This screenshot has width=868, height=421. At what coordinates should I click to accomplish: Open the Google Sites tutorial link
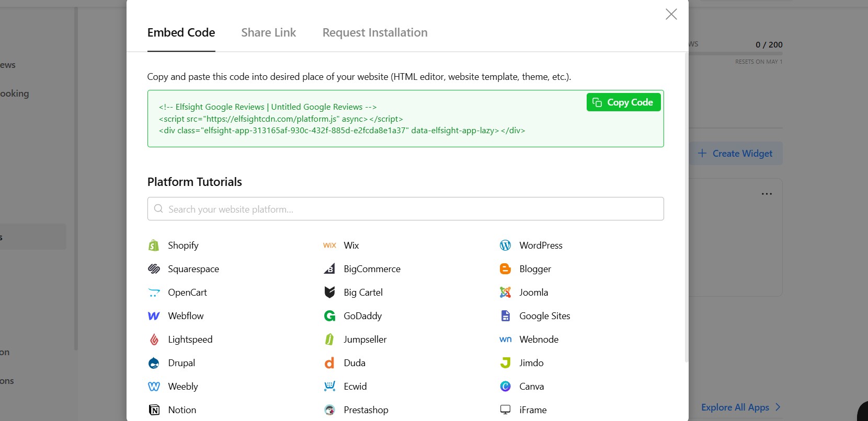coord(544,316)
